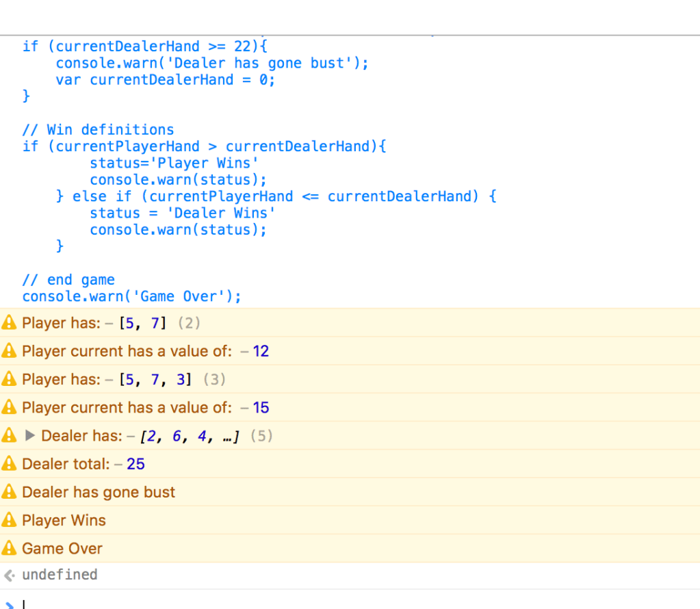Click the warning icon beside 'Dealer total: 25'
Screen dimensions: 700x609
pos(9,464)
